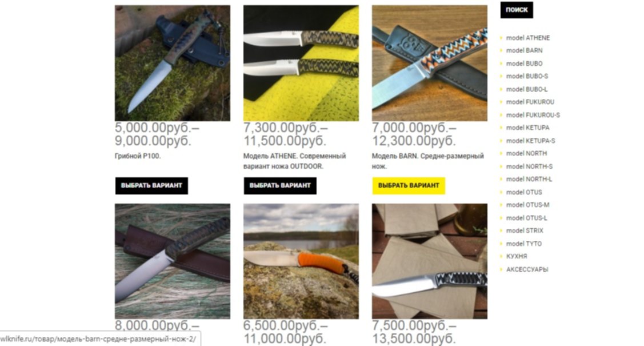Select model TYTO category

click(523, 244)
